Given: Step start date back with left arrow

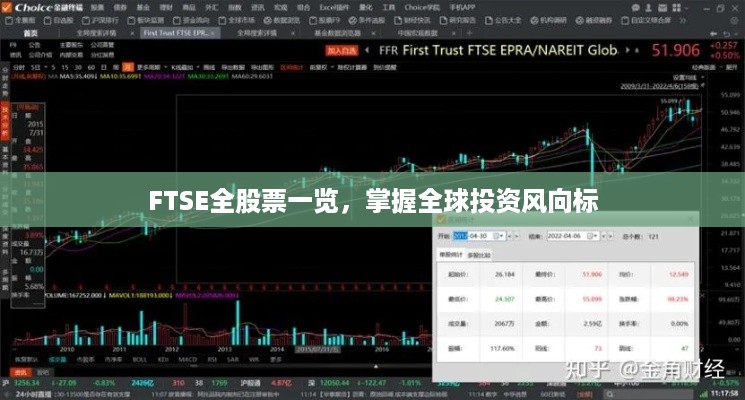Looking at the screenshot, I should click(510, 236).
